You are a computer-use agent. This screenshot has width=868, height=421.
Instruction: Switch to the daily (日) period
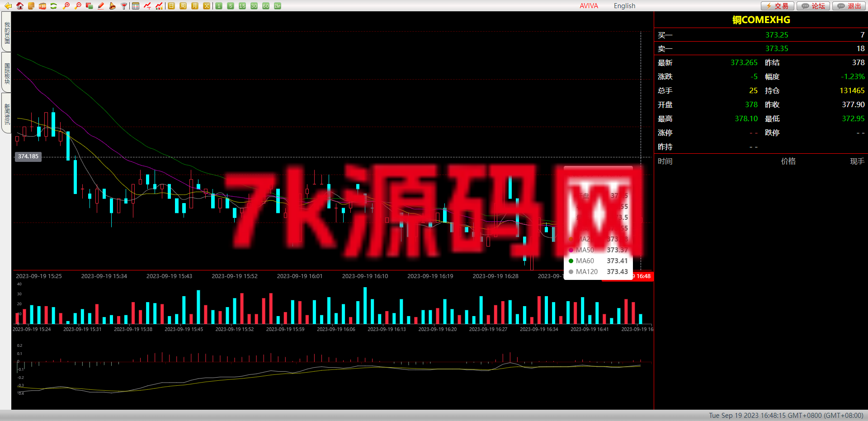[x=171, y=6]
